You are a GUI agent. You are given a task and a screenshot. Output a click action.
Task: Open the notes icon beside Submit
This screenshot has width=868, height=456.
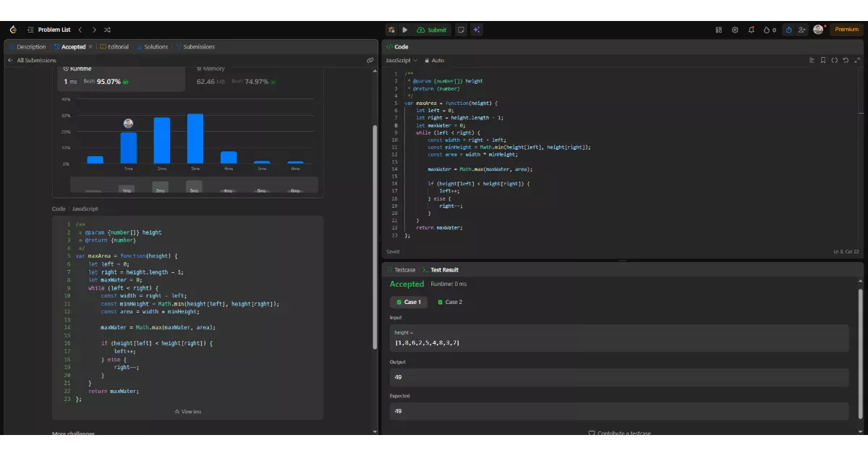tap(461, 30)
